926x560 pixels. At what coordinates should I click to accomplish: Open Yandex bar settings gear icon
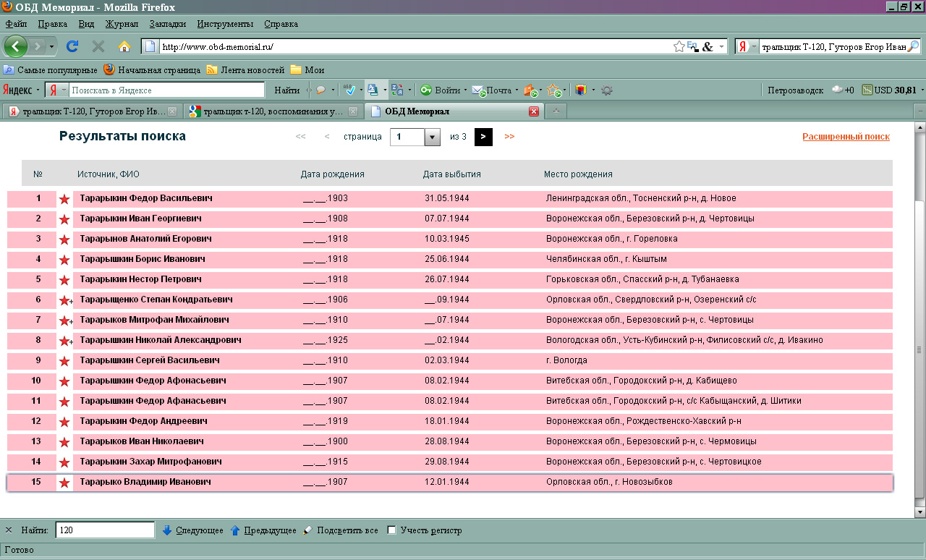(x=607, y=90)
